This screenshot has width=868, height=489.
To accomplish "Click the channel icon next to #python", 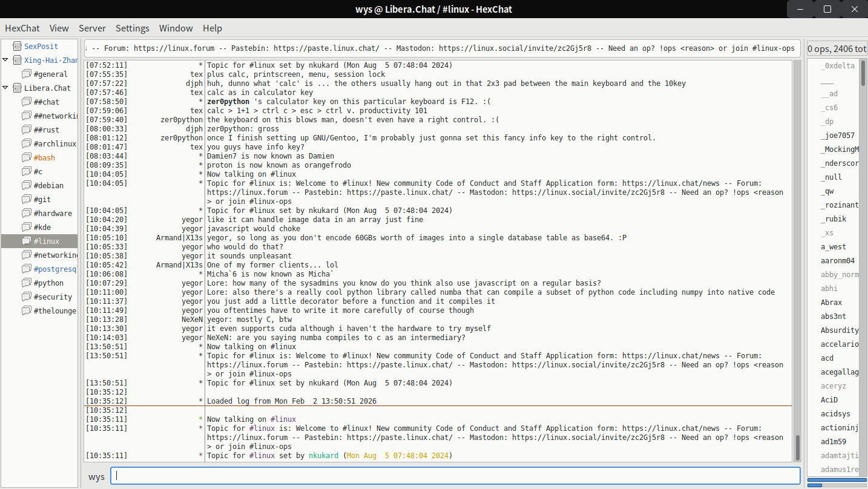I will (27, 283).
